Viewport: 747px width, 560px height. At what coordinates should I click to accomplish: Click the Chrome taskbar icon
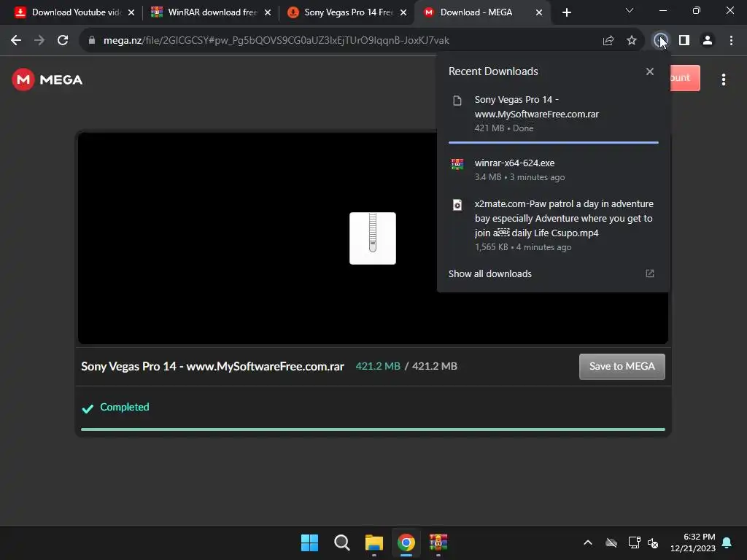[x=406, y=542]
